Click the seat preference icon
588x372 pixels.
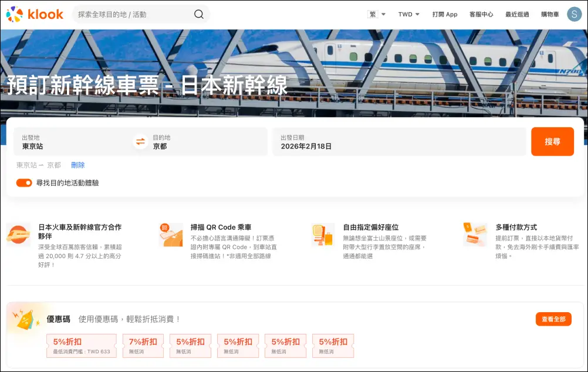tap(323, 235)
